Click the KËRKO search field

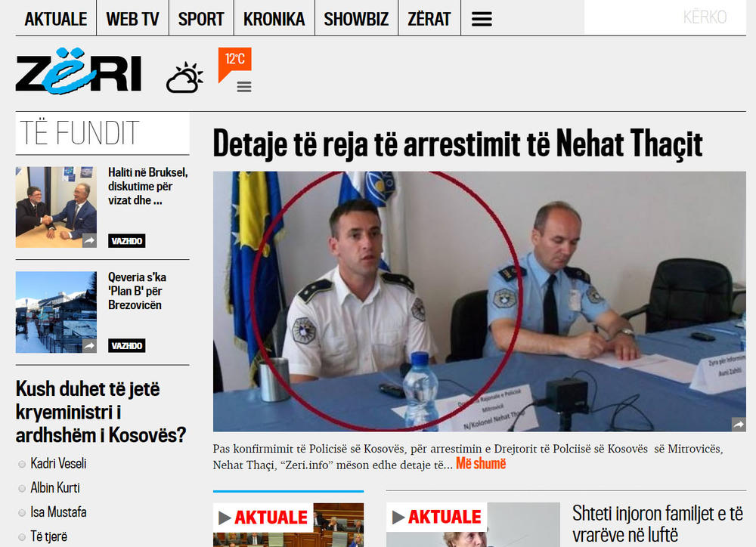[x=665, y=17]
